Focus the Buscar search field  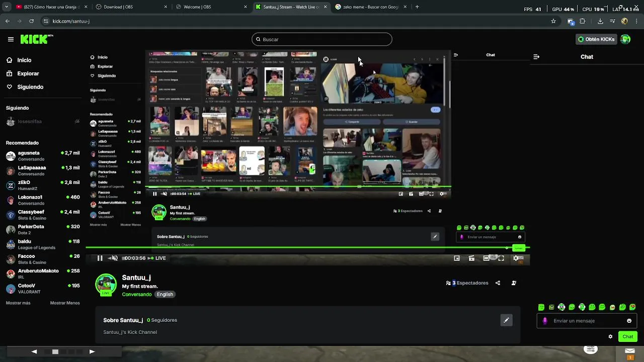322,39
